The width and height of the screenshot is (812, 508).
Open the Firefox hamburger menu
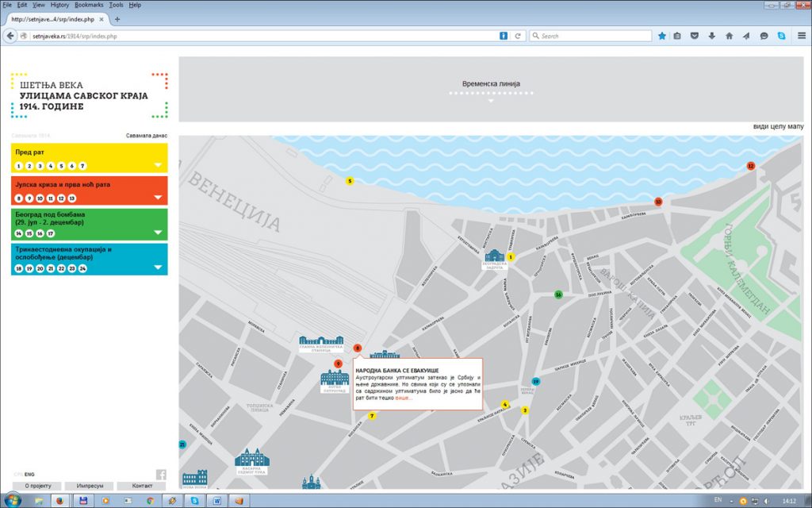click(801, 36)
